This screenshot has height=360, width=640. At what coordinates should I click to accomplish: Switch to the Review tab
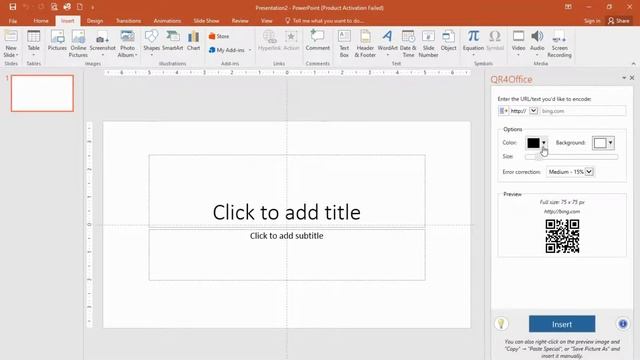pyautogui.click(x=240, y=21)
